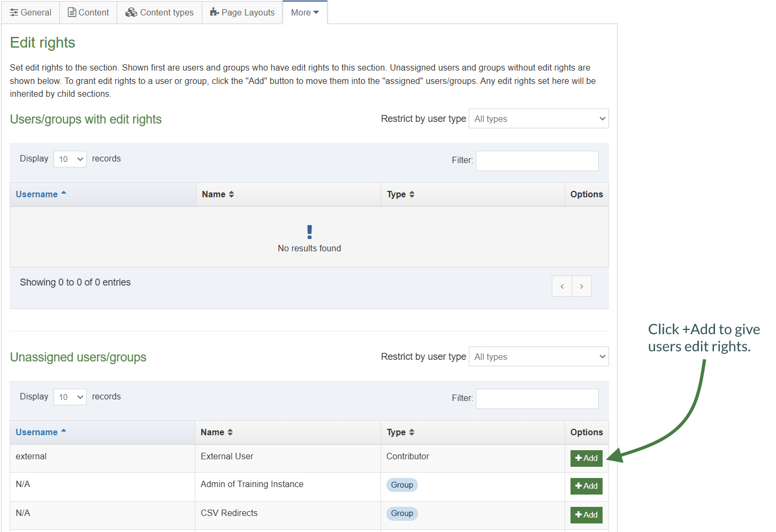
Task: Switch to the General tab
Action: [x=31, y=12]
